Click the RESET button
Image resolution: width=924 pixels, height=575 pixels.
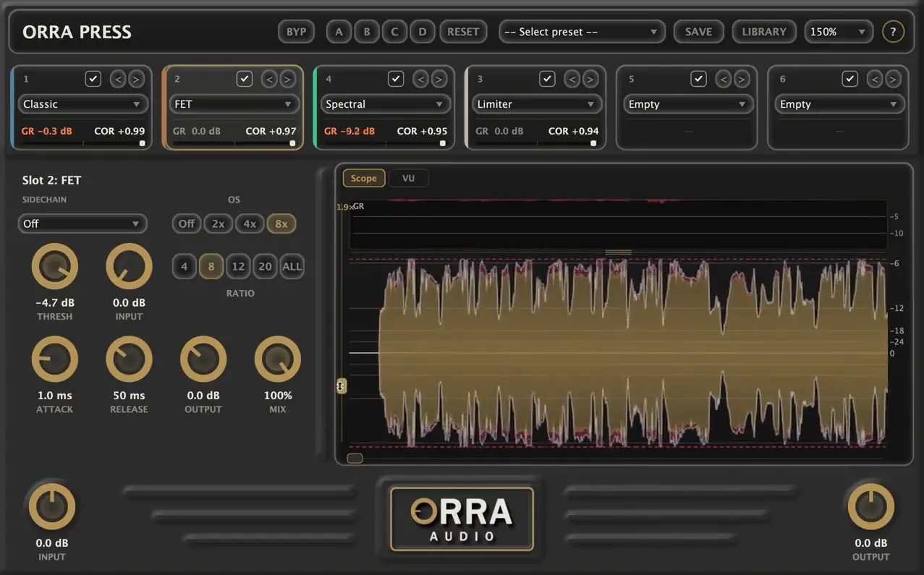tap(463, 32)
